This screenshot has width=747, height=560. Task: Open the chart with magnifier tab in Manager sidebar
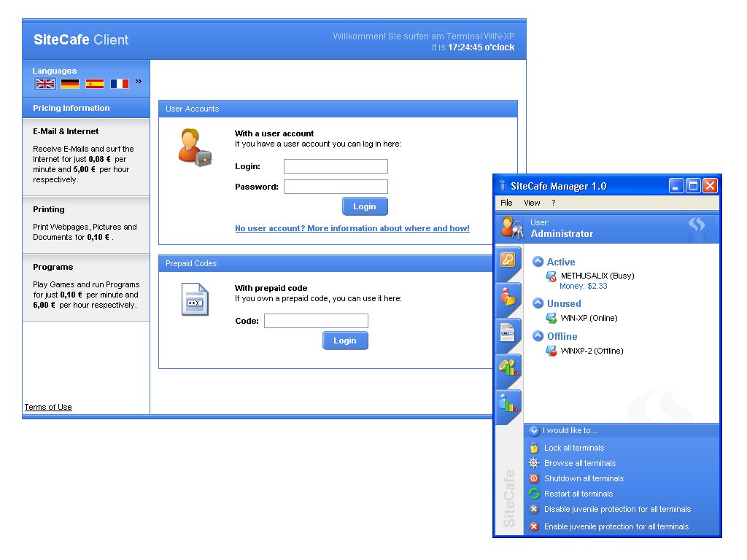pos(508,368)
